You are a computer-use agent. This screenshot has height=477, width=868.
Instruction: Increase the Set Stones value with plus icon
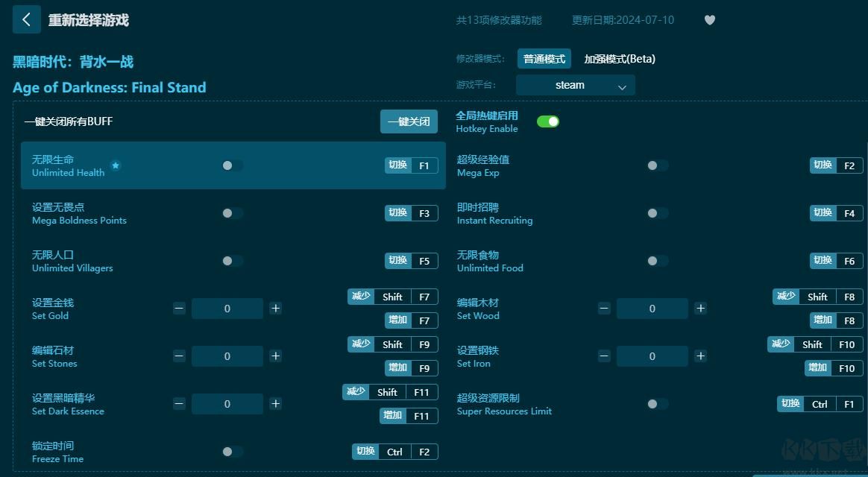point(275,356)
